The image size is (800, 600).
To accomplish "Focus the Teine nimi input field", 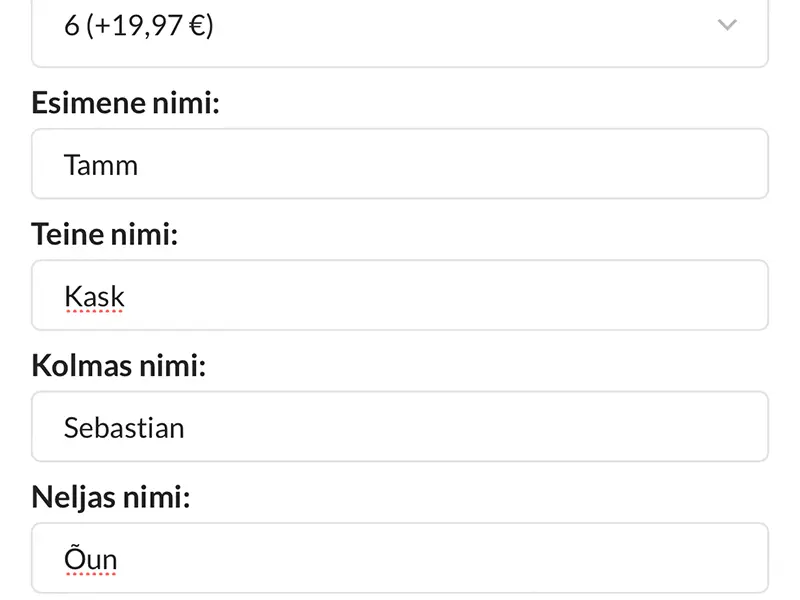I will (400, 296).
